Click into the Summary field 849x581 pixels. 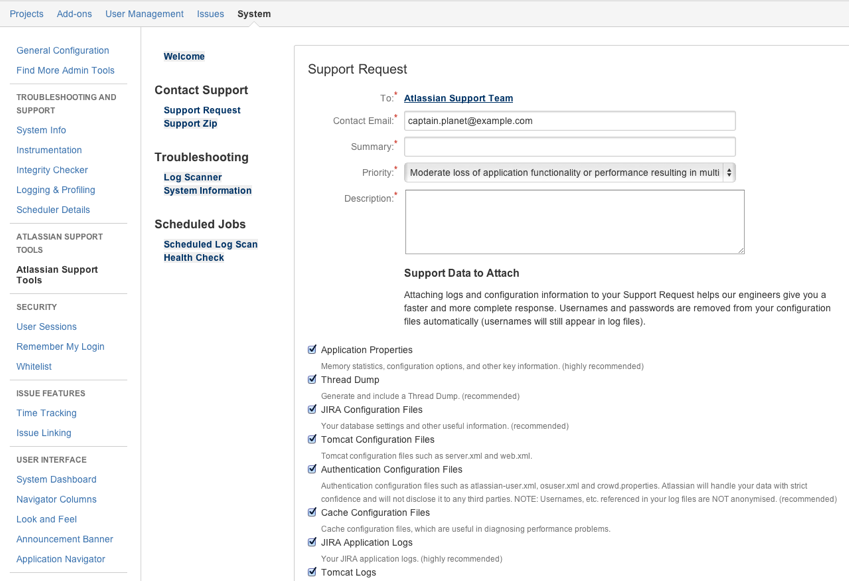coord(570,147)
